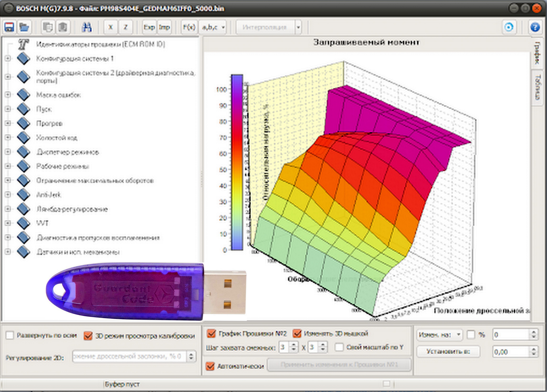
Task: Click the round blue refresh icon
Action: (x=509, y=27)
